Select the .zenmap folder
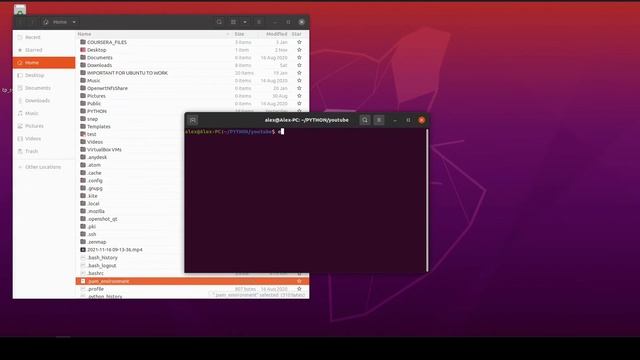 point(97,242)
